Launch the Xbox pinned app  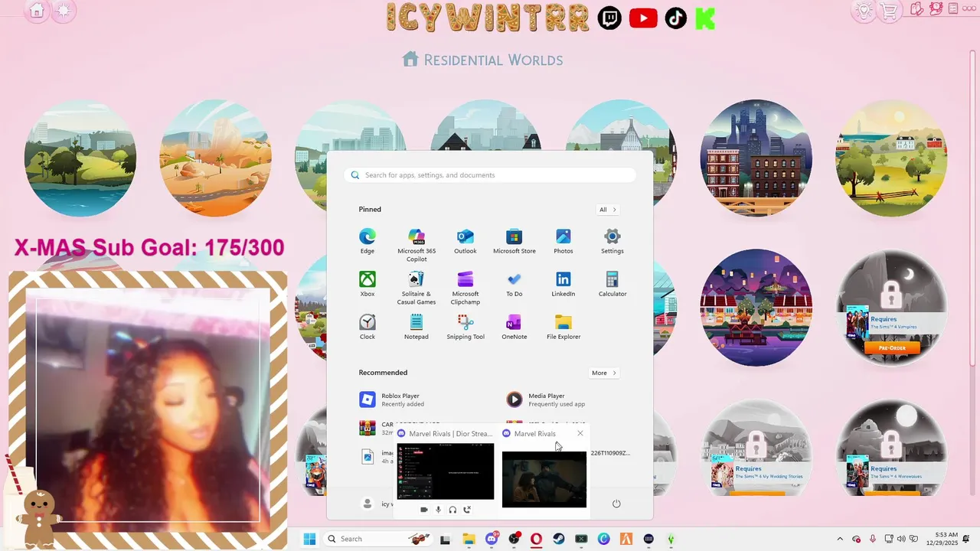(367, 284)
